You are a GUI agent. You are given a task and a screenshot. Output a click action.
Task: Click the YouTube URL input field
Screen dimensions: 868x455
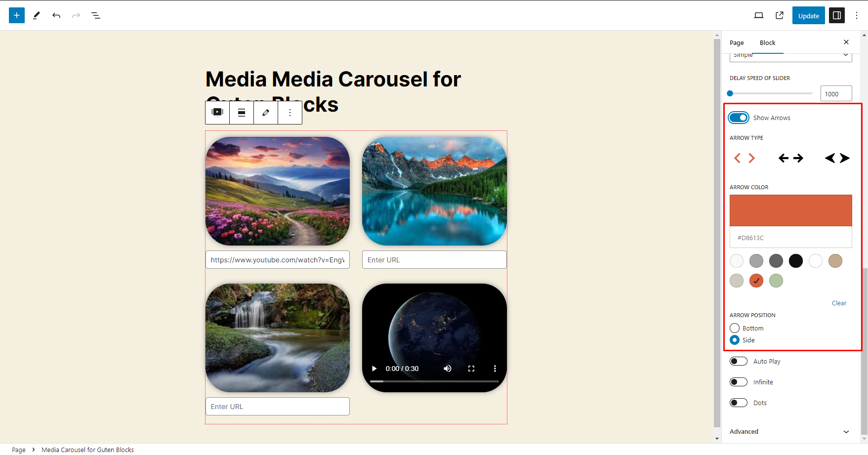point(278,260)
